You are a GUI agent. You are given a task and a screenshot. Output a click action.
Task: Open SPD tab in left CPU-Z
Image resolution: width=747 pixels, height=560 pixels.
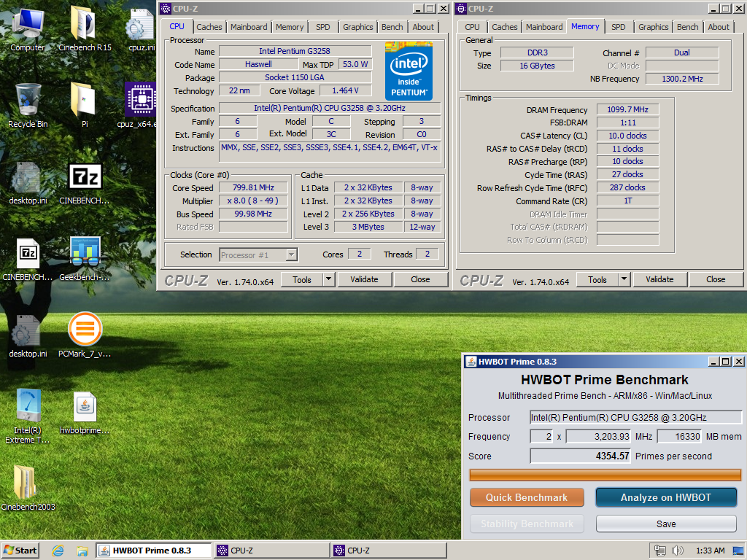(x=323, y=27)
